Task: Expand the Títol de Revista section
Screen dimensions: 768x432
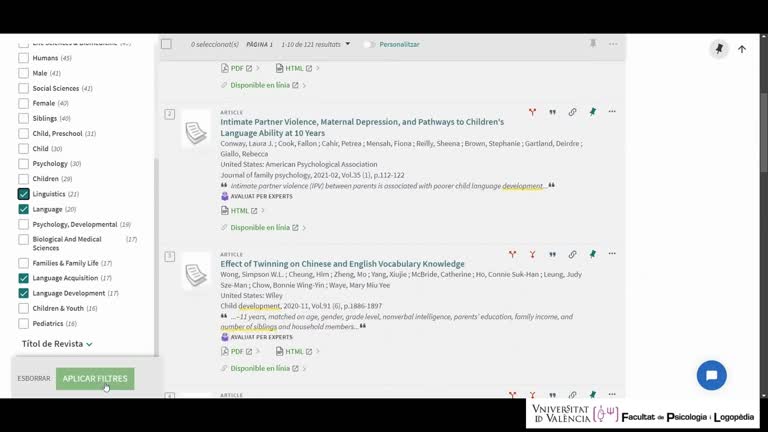Action: click(57, 344)
